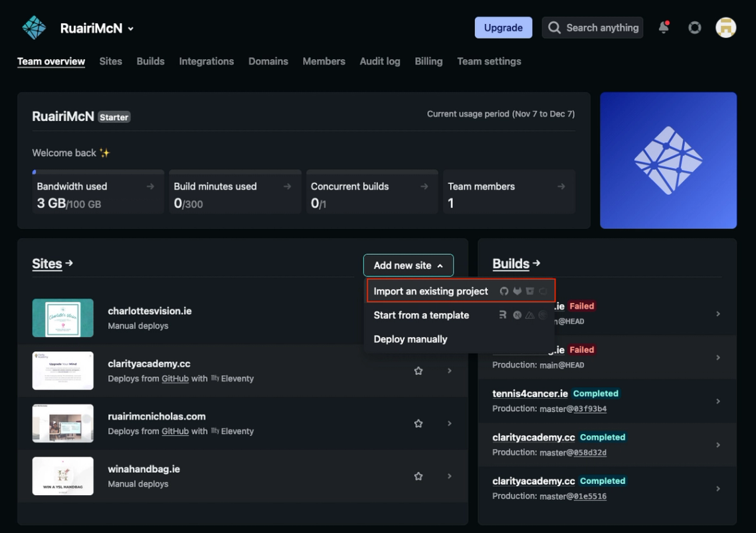Open the ruairimcnicholas.com site thumbnail
756x533 pixels.
click(x=62, y=423)
